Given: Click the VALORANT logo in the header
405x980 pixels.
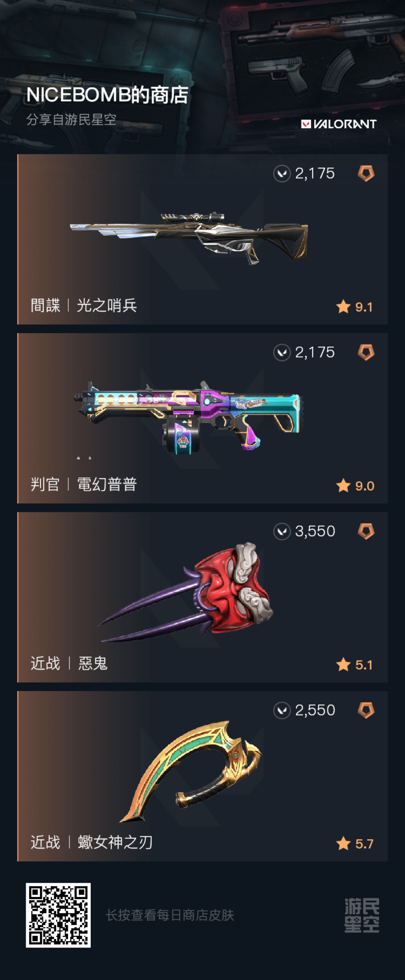Looking at the screenshot, I should click(339, 124).
